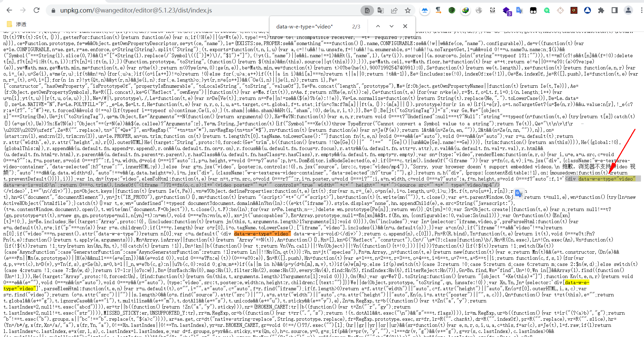
Task: Jump to the next find match
Action: tap(391, 26)
